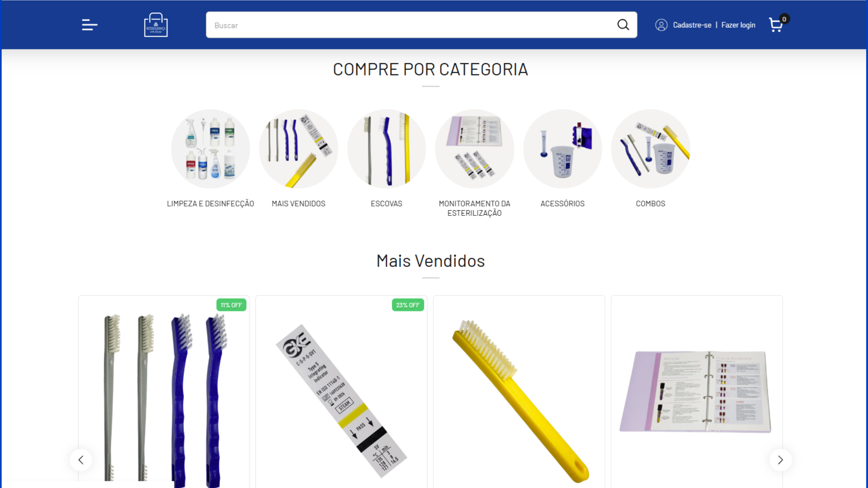
Task: Click the Biossegurança store logo
Action: coord(156,25)
